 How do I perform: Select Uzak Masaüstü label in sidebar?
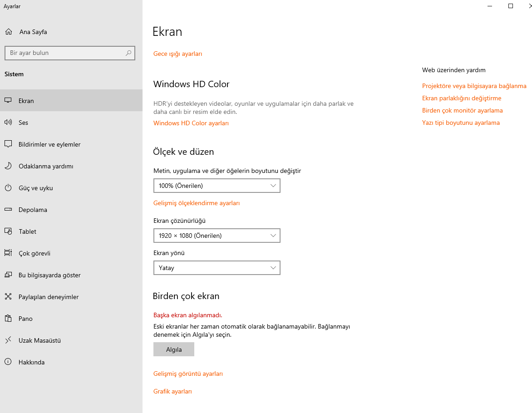click(39, 340)
